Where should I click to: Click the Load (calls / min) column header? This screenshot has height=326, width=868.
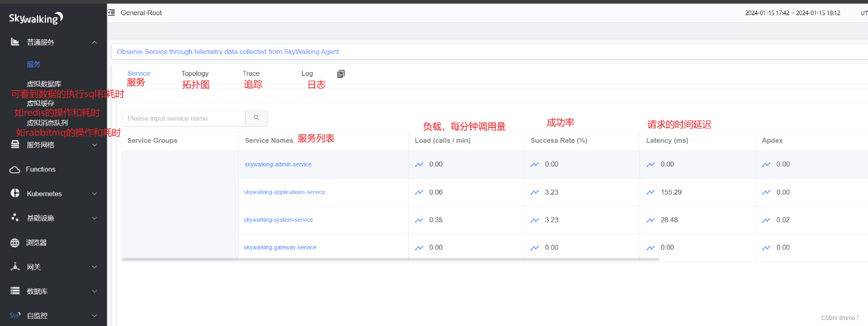click(x=442, y=141)
